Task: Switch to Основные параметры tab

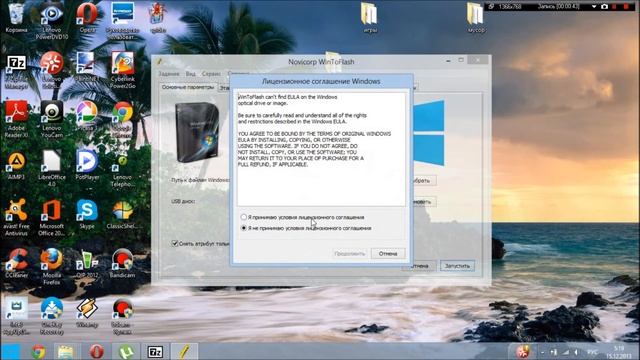Action: (188, 87)
